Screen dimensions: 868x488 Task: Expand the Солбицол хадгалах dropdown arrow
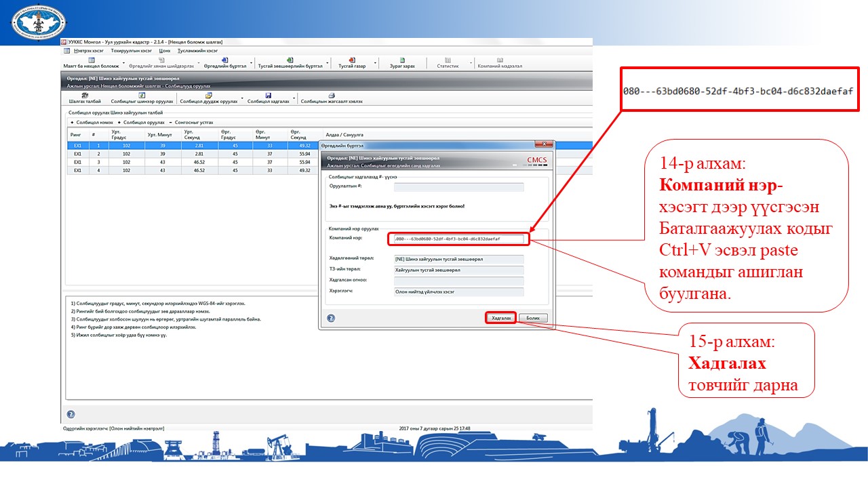coord(294,102)
